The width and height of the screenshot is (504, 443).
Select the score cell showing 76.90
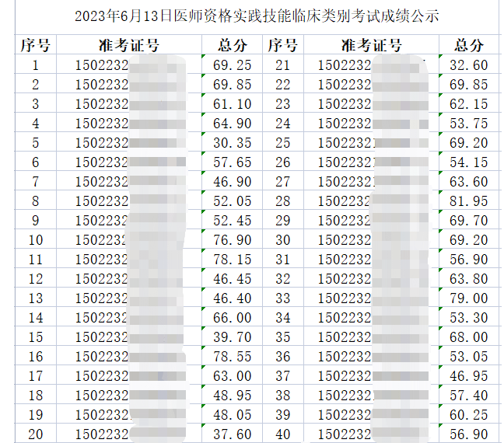(x=232, y=240)
